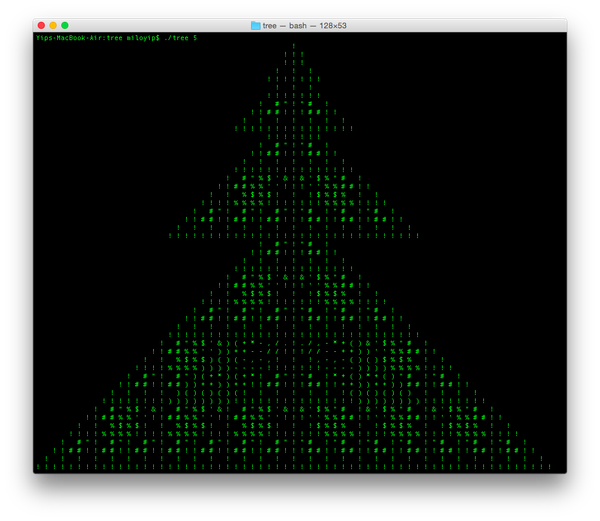Click the "./tree 5" command text
600x521 pixels.
coord(181,37)
